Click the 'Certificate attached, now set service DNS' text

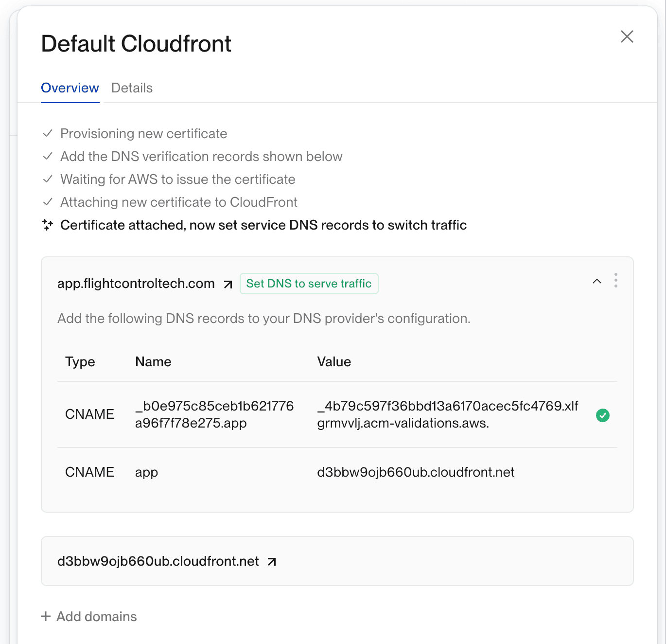(263, 225)
